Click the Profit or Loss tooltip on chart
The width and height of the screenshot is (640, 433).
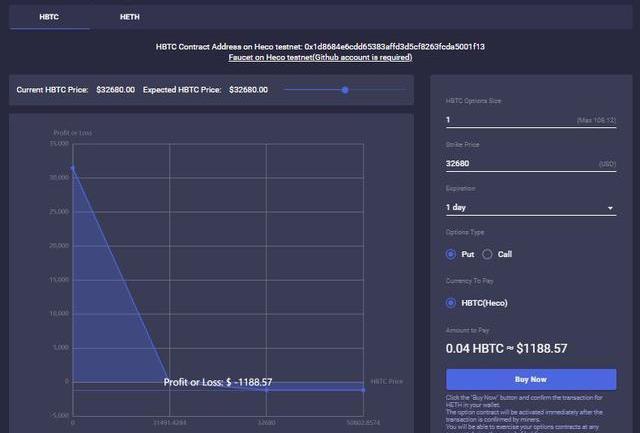point(218,382)
